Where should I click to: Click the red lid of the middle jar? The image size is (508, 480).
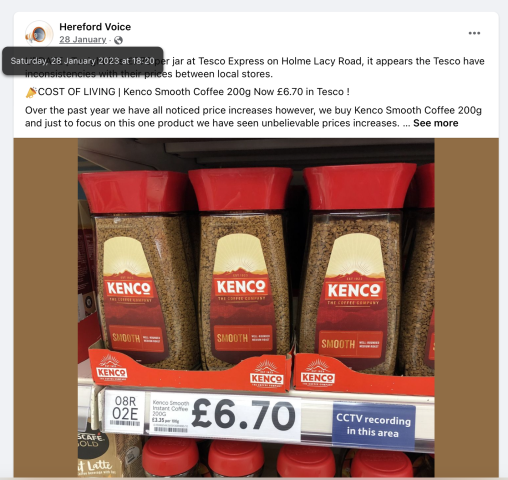(241, 189)
